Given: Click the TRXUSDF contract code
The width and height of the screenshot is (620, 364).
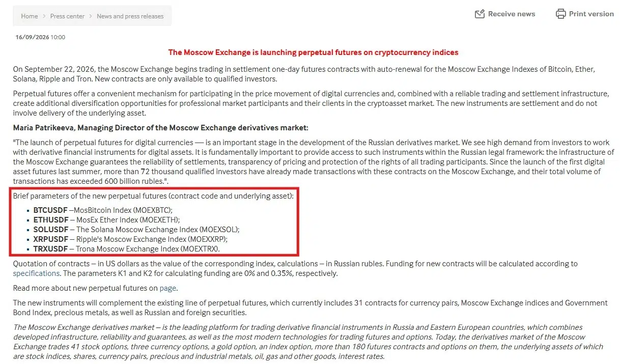Looking at the screenshot, I should (50, 248).
